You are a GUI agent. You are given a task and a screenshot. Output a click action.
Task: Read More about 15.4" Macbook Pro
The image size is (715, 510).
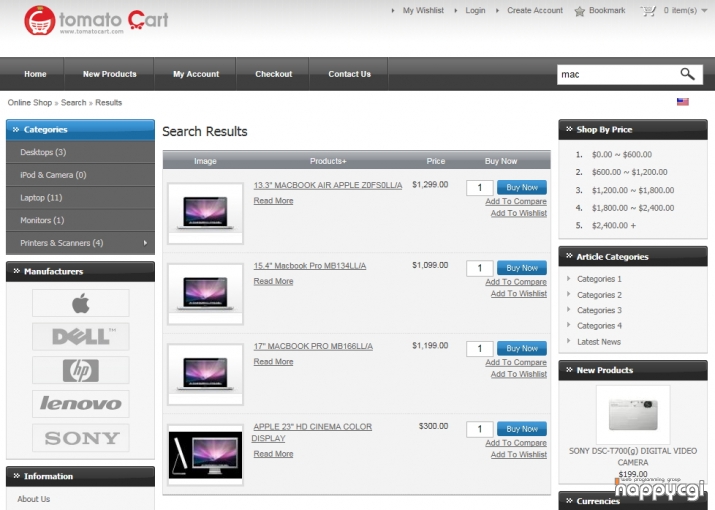click(273, 281)
